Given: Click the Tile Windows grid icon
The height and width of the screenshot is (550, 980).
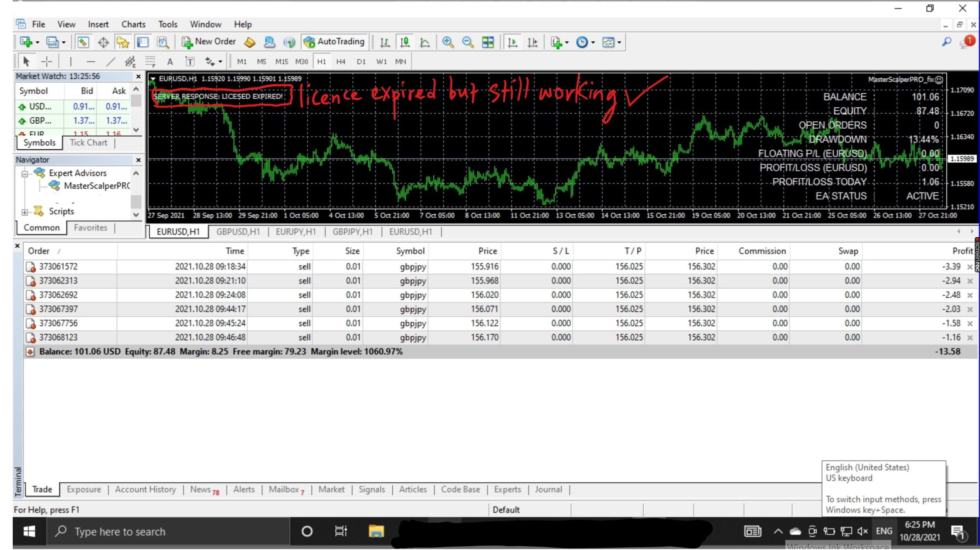Looking at the screenshot, I should (488, 42).
